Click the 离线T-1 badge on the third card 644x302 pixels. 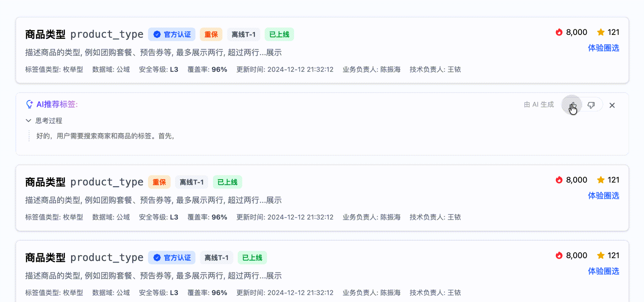click(217, 258)
